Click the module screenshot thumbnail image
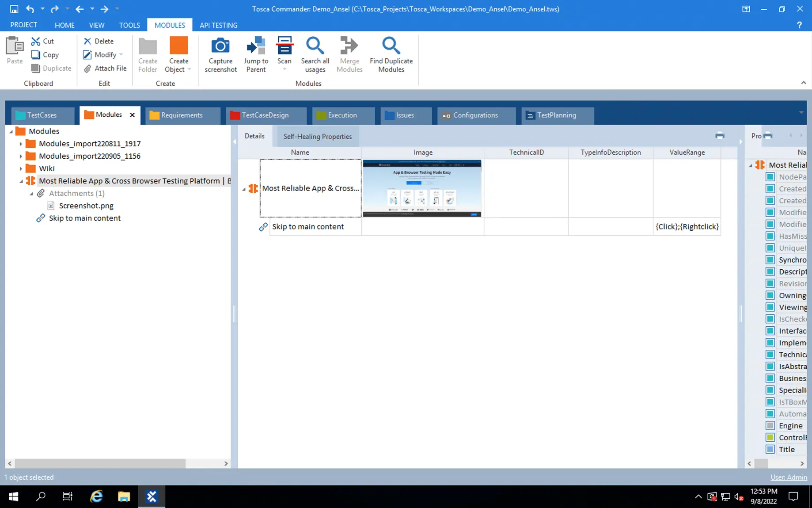This screenshot has height=508, width=812. [422, 188]
